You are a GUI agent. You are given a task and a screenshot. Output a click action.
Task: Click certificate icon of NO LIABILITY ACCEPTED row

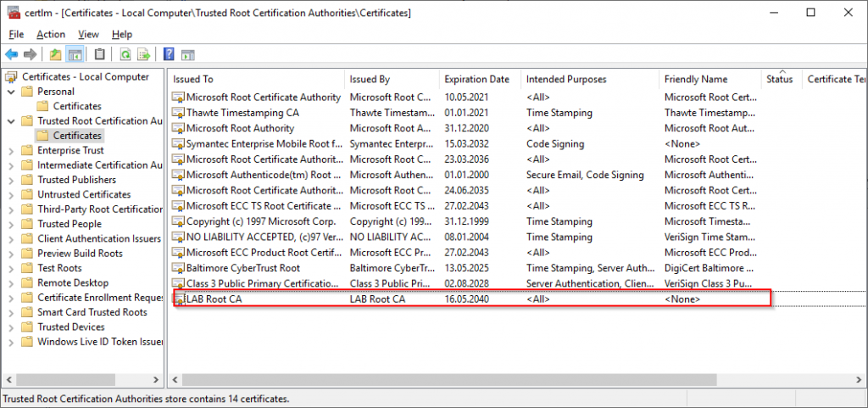178,238
